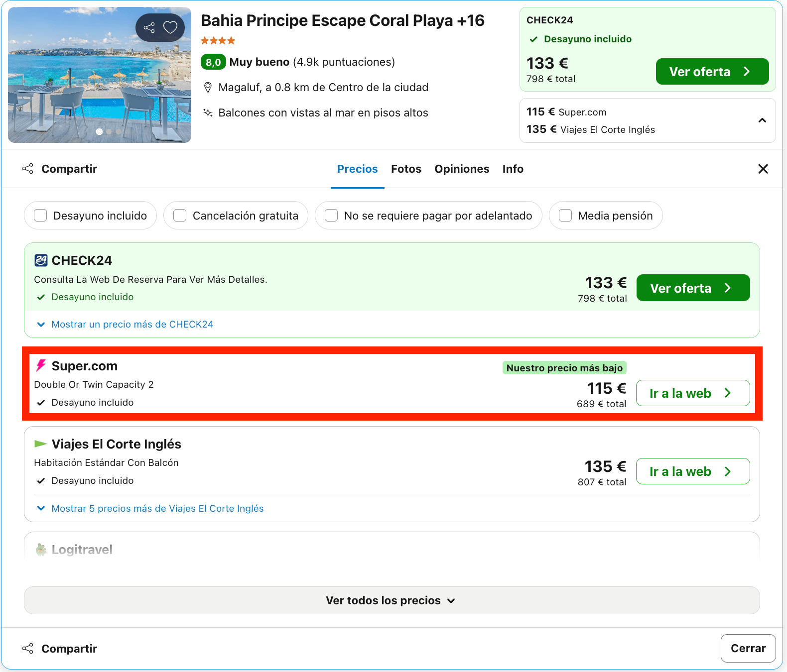Click the share icon on the hotel photo
Viewport: 787px width, 672px height.
pyautogui.click(x=149, y=27)
